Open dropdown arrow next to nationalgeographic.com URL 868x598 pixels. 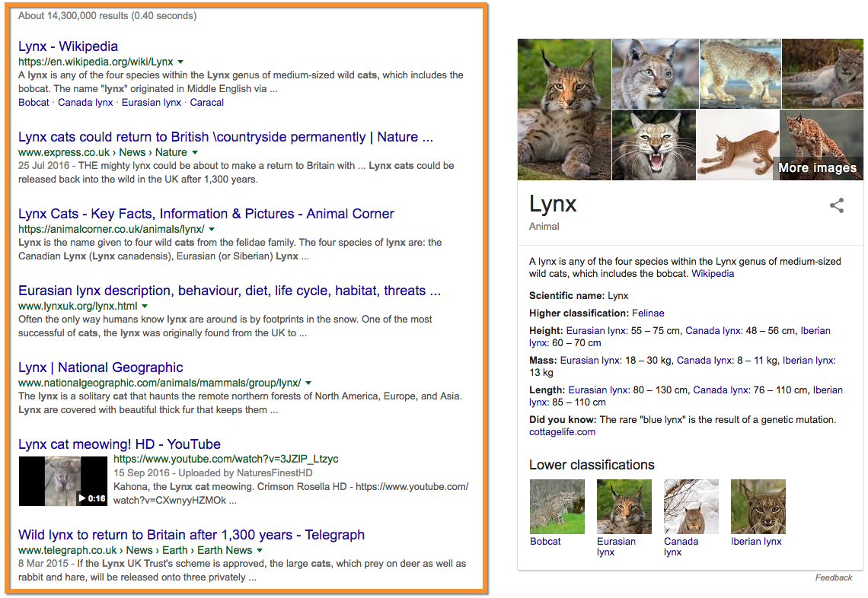pos(308,383)
